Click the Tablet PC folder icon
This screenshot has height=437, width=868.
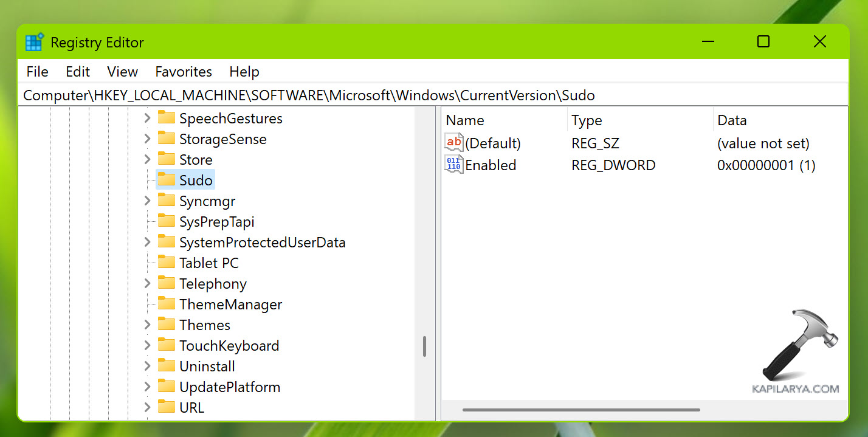pos(166,263)
